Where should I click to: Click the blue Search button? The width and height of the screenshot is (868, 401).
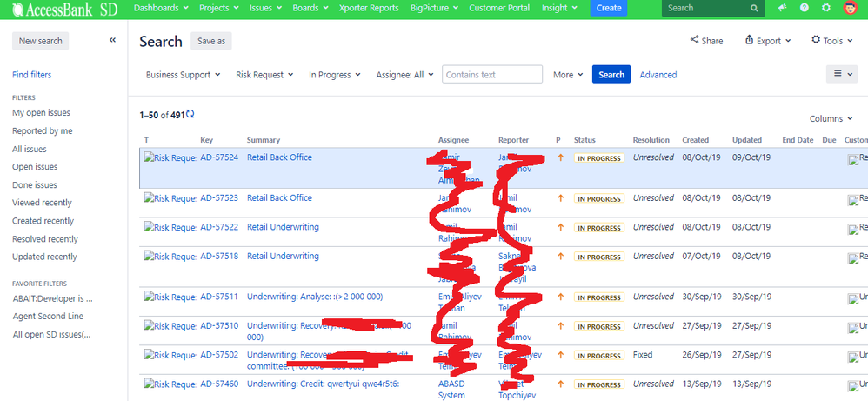pos(611,74)
